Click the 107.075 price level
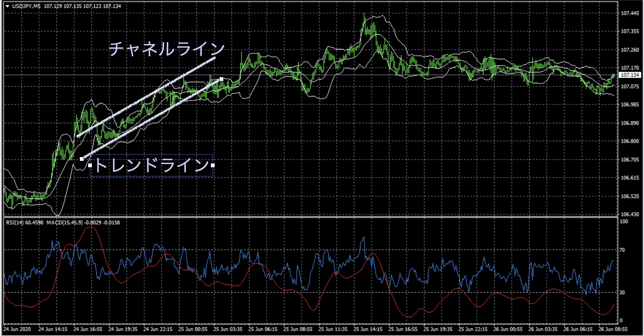The height and width of the screenshot is (336, 644). point(630,86)
